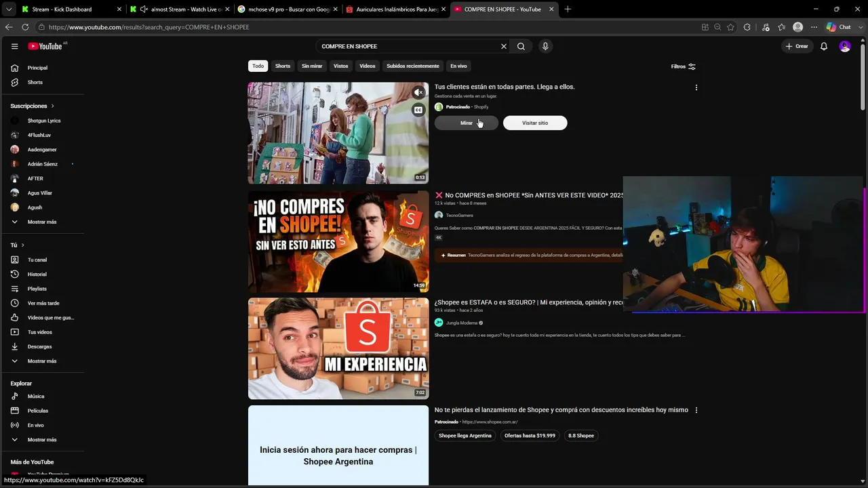Viewport: 868px width, 488px height.
Task: Start voice search with the microphone
Action: 545,46
